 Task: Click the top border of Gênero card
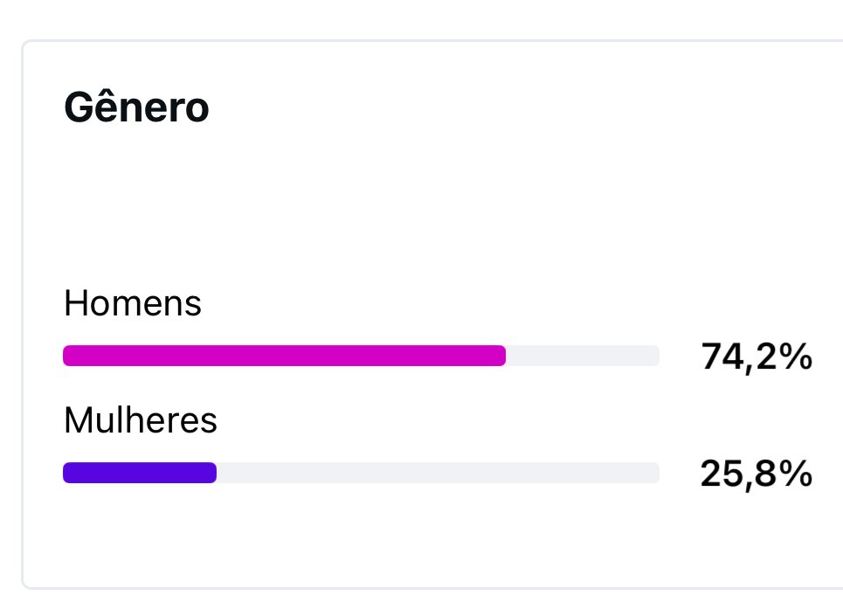(430, 40)
